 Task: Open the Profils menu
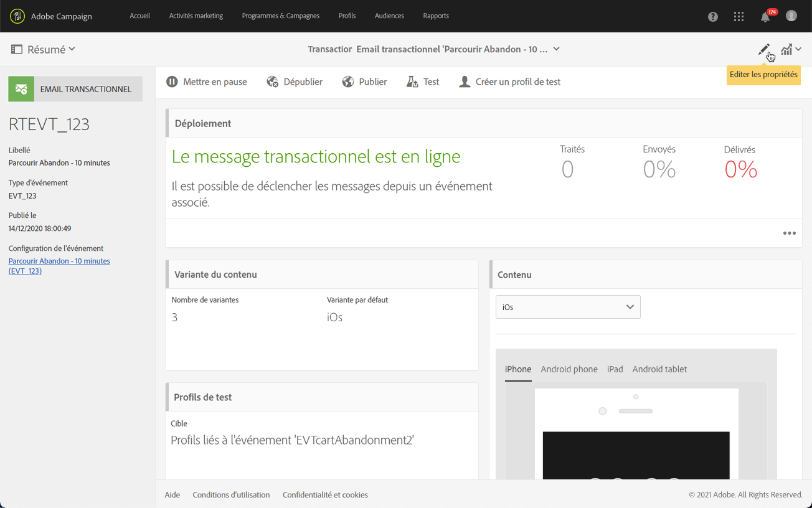pyautogui.click(x=347, y=16)
